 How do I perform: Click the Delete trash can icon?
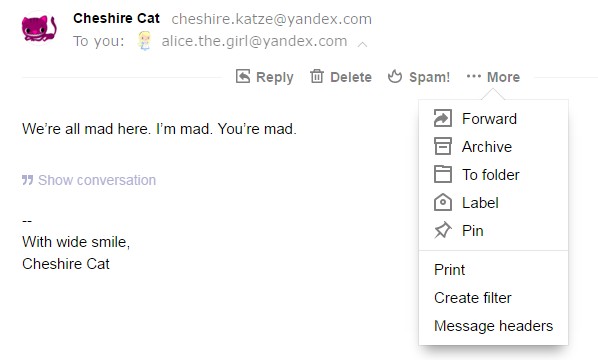pyautogui.click(x=317, y=76)
